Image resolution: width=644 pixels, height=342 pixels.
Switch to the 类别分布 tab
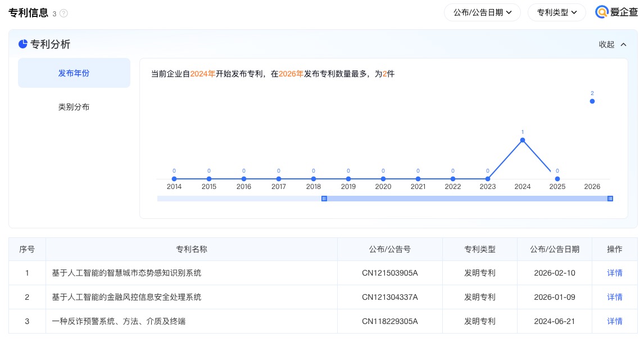tap(74, 107)
